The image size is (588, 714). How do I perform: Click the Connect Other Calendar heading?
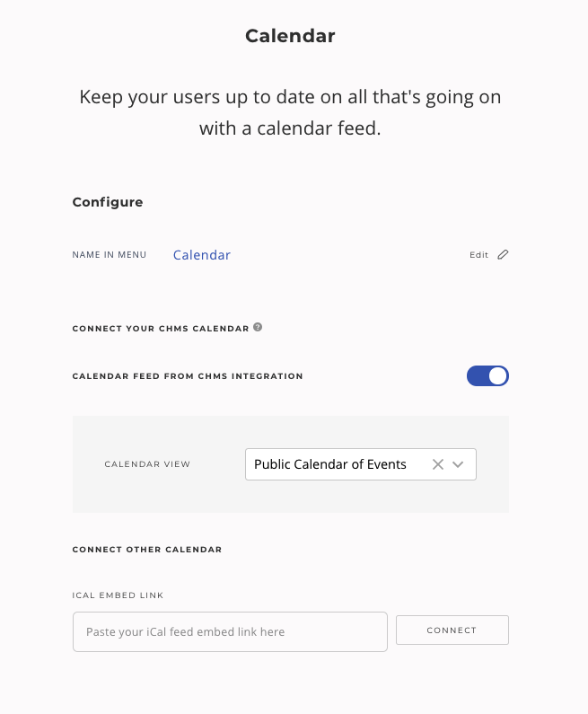click(147, 550)
